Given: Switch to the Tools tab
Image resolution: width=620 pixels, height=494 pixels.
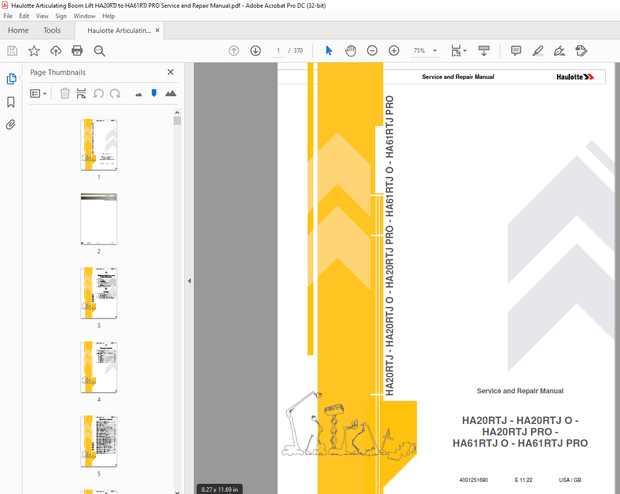Looking at the screenshot, I should point(51,31).
